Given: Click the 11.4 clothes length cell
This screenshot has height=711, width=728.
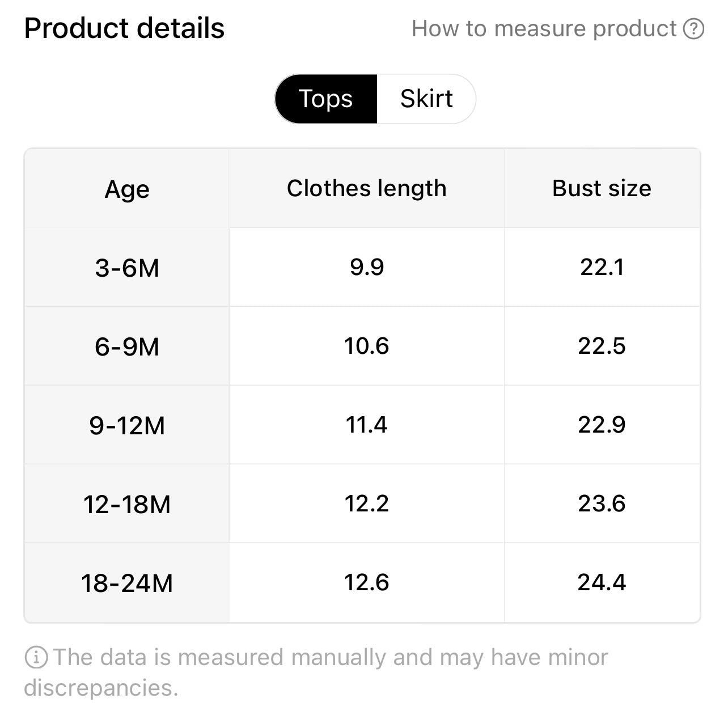Looking at the screenshot, I should [367, 425].
